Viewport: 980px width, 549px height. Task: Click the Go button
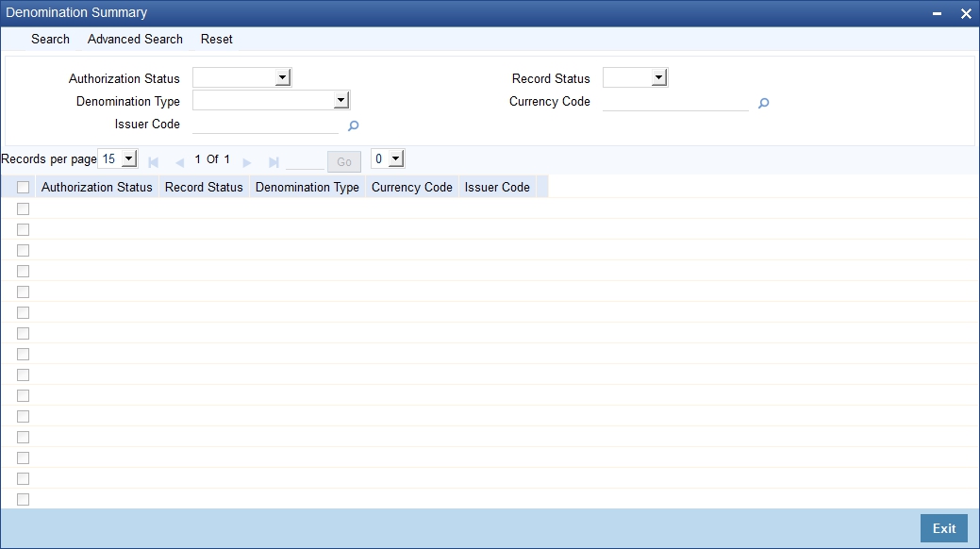coord(344,162)
